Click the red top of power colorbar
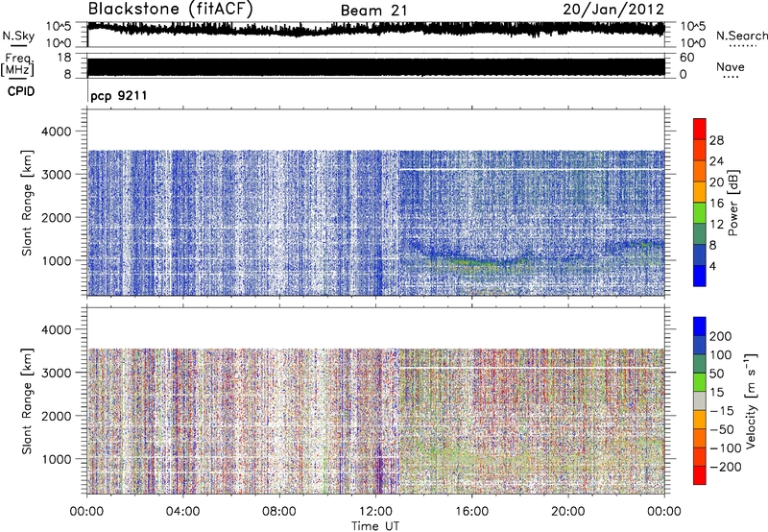 pos(700,129)
